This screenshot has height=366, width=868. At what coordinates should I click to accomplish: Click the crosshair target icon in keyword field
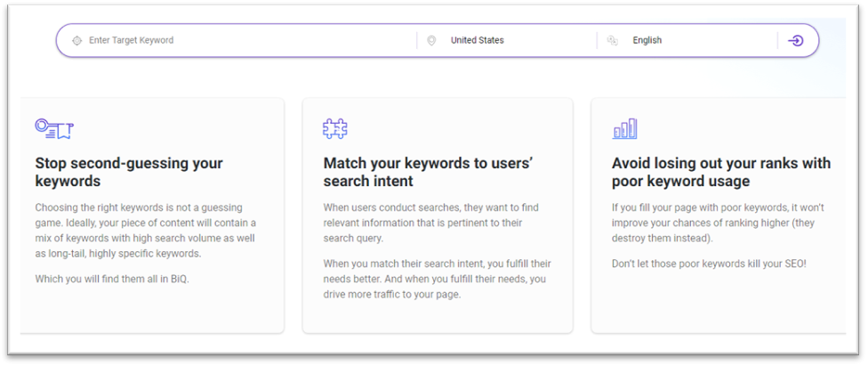click(77, 40)
